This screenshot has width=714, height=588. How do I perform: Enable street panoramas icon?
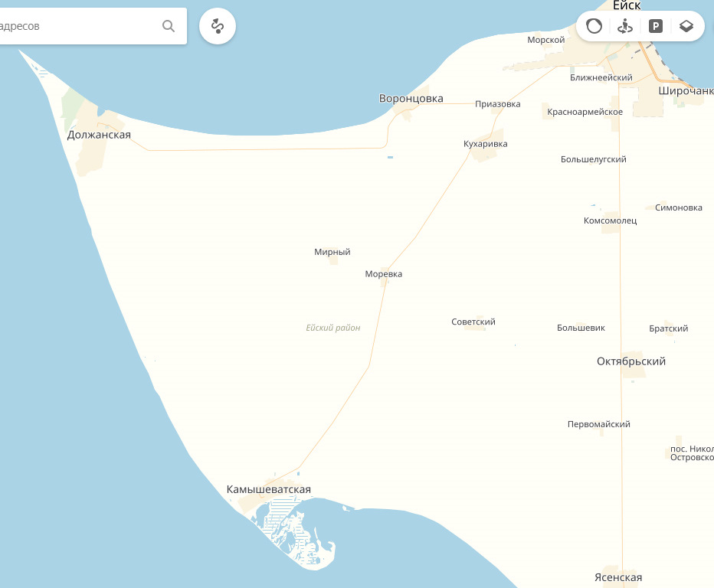[625, 26]
